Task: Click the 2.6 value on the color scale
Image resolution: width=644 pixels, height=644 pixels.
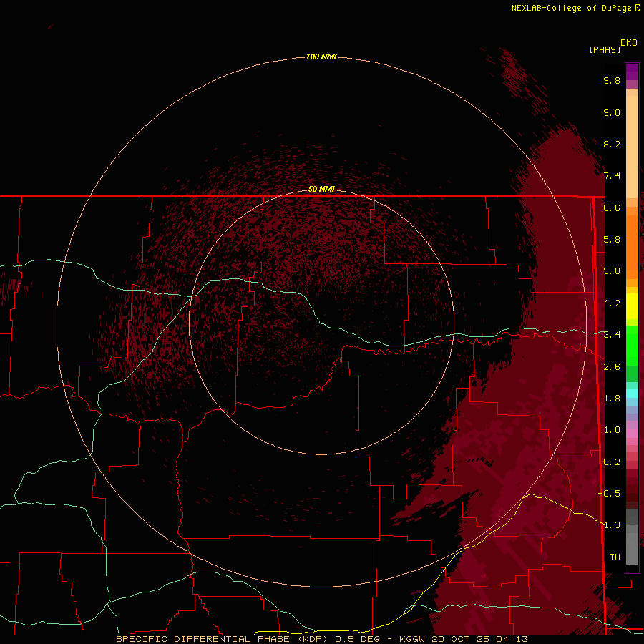Action: pos(612,367)
